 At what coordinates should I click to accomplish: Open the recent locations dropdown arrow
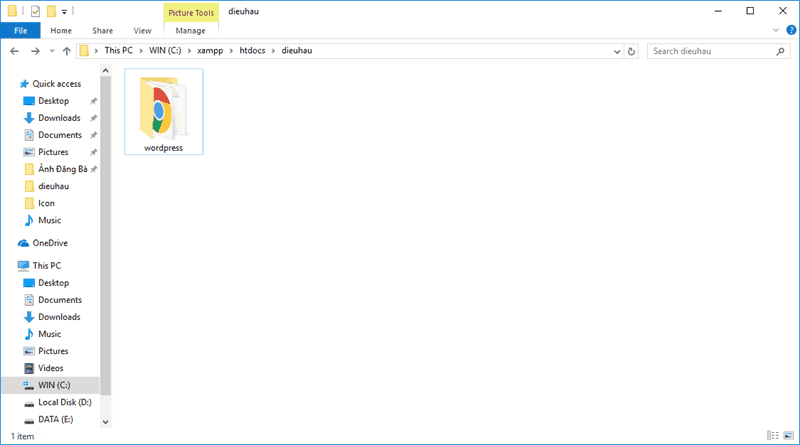click(x=52, y=51)
